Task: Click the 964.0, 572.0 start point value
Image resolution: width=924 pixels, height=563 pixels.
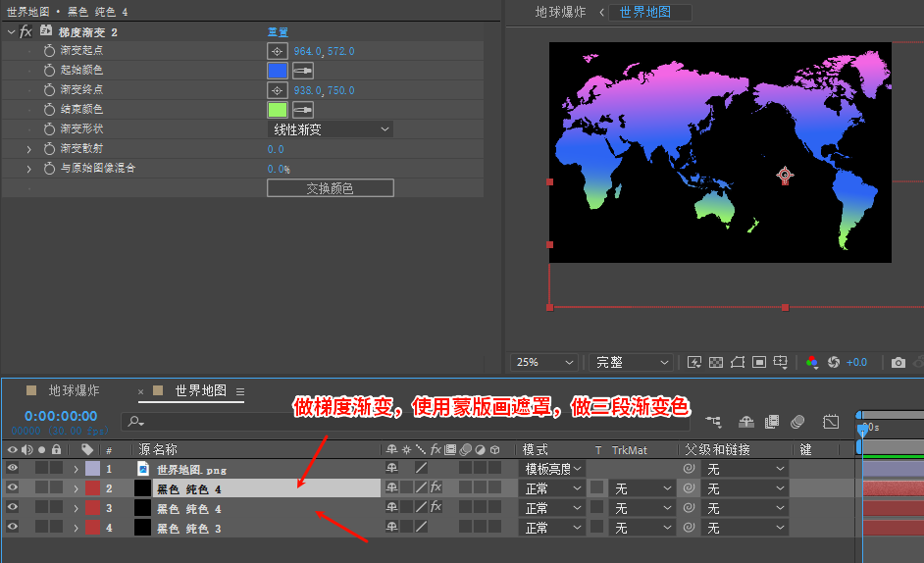Action: tap(324, 51)
